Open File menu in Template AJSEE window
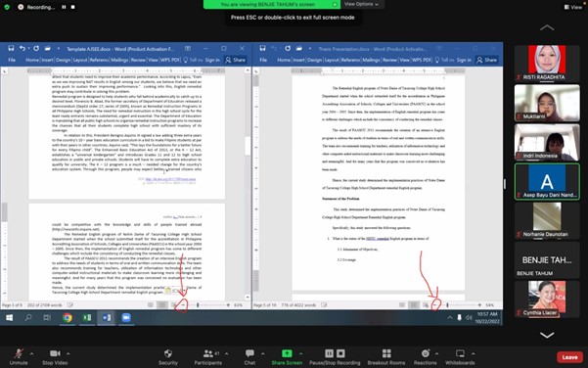 click(12, 60)
